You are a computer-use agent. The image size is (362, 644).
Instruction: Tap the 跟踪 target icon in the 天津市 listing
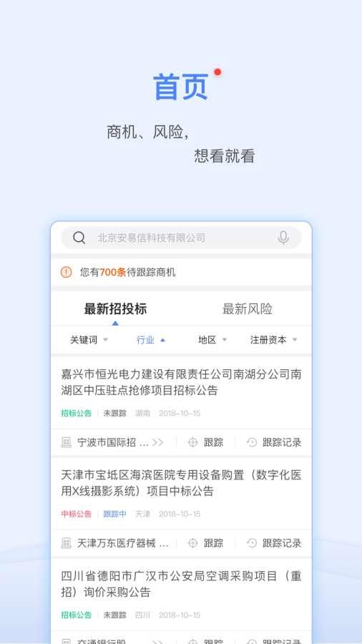click(x=192, y=543)
